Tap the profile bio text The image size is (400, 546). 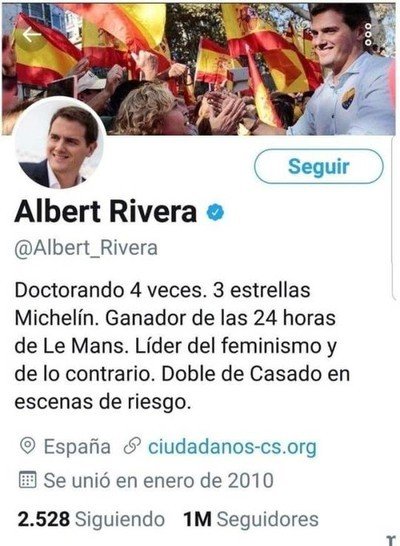(182, 346)
